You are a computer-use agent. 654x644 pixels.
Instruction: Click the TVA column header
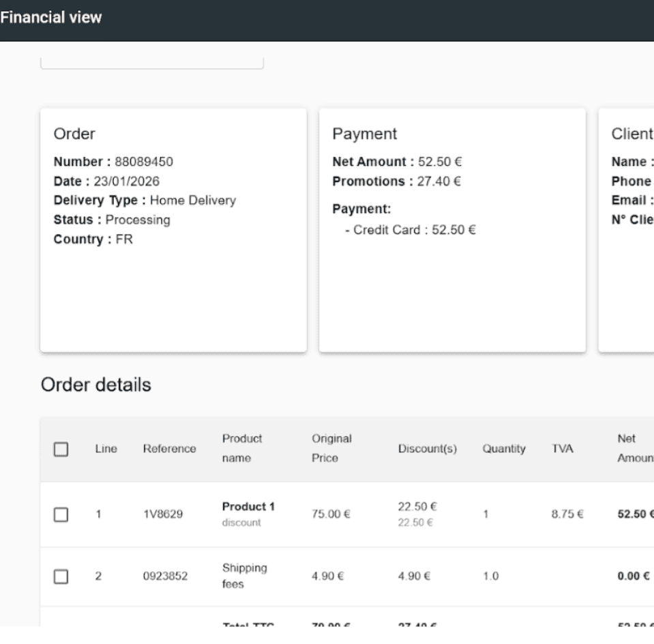pyautogui.click(x=562, y=449)
